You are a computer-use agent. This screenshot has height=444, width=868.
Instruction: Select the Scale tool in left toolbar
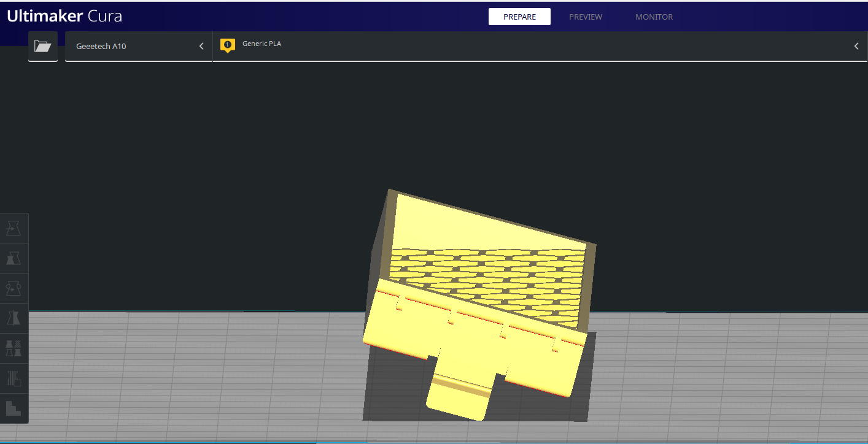(14, 258)
